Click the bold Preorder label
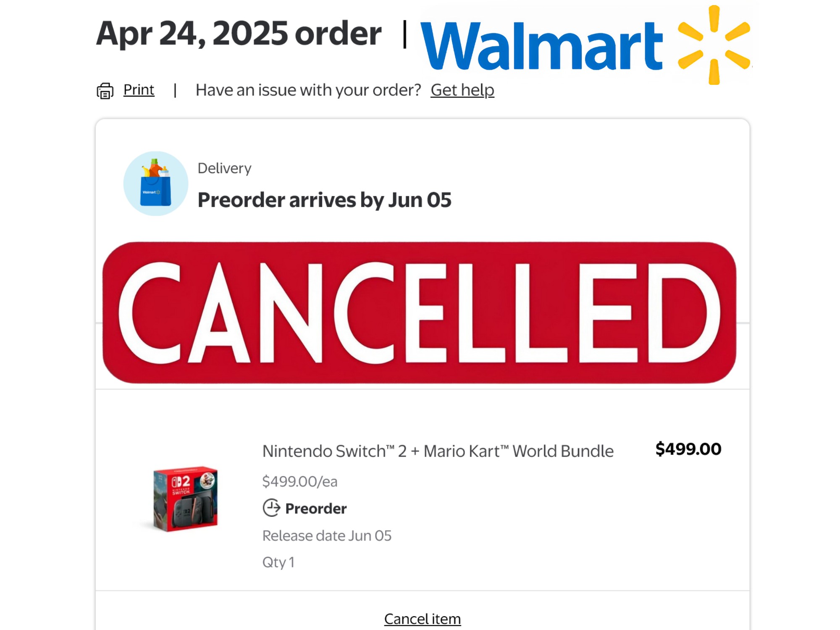The height and width of the screenshot is (630, 840). (x=316, y=509)
